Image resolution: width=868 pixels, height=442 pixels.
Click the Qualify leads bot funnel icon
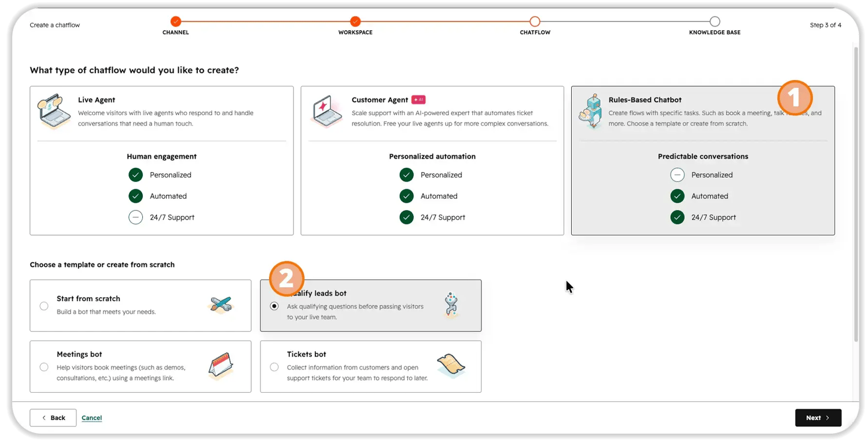pos(451,305)
